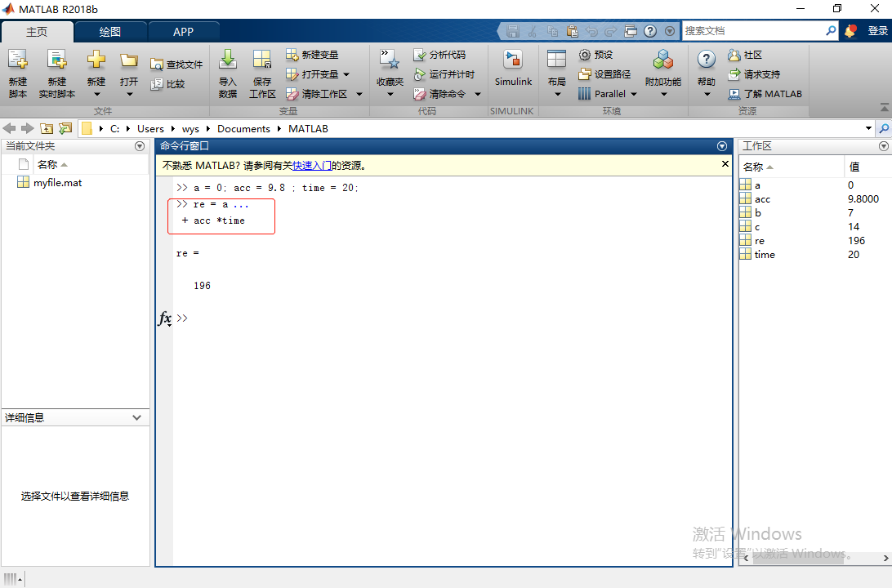Click the quick access save icon
The width and height of the screenshot is (892, 588).
512,31
